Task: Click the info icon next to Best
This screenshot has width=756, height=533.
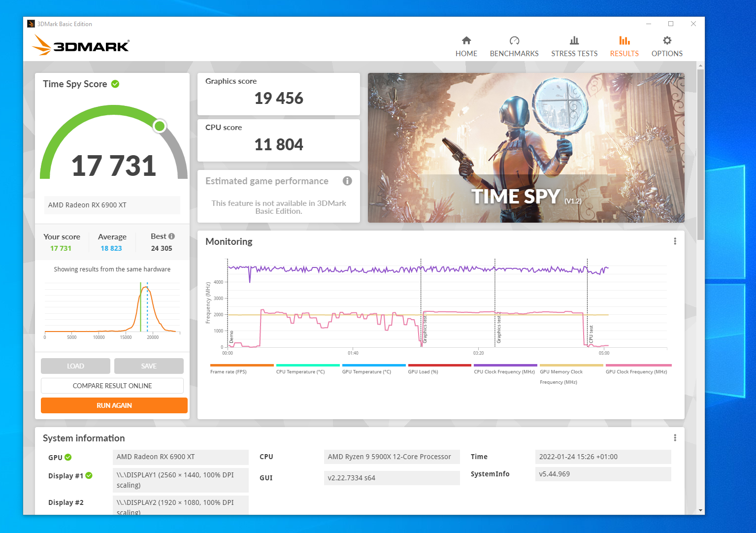Action: 171,236
